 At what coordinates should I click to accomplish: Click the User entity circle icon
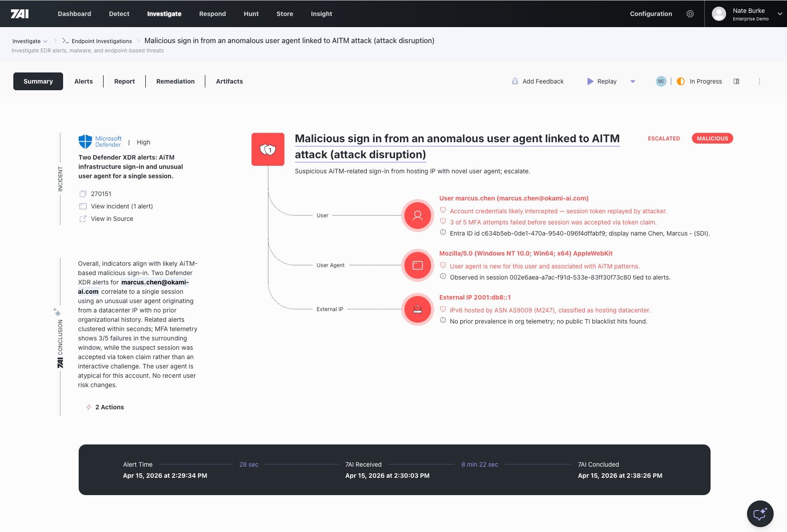point(417,216)
